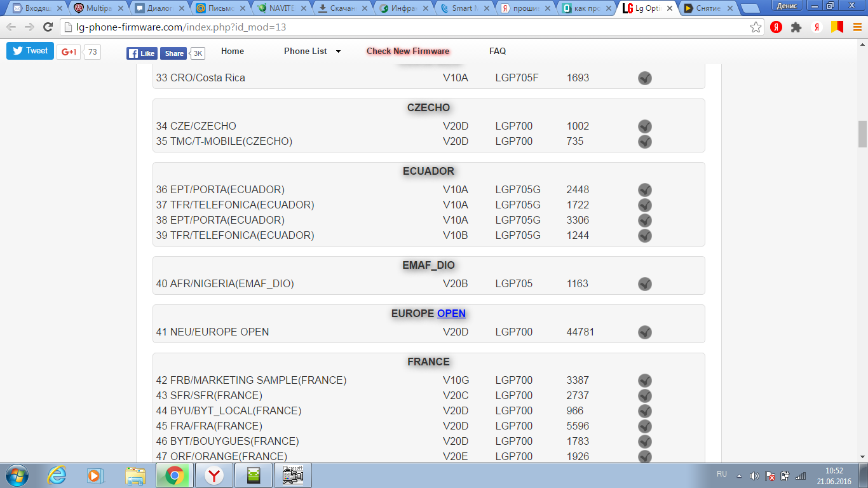Expand the Phone List dropdown
The height and width of the screenshot is (488, 868).
click(x=312, y=51)
